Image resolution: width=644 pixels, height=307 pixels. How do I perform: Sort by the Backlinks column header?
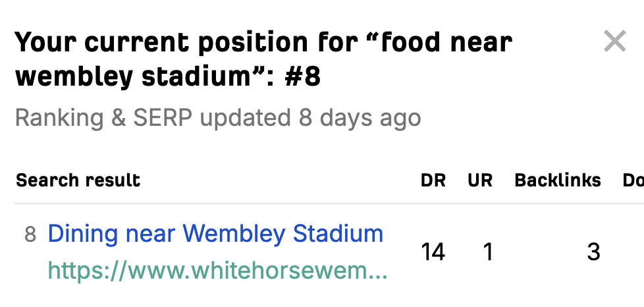pyautogui.click(x=557, y=181)
